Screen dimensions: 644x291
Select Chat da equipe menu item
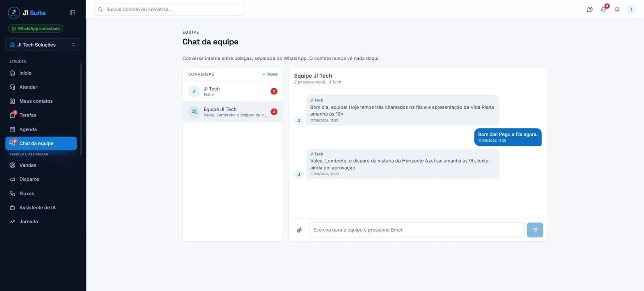[x=41, y=143]
